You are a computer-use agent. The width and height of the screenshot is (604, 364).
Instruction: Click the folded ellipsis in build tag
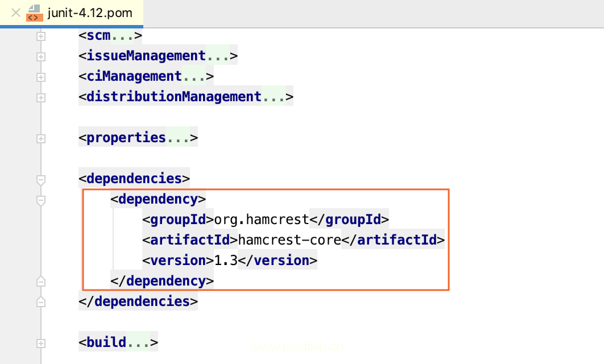tap(138, 343)
